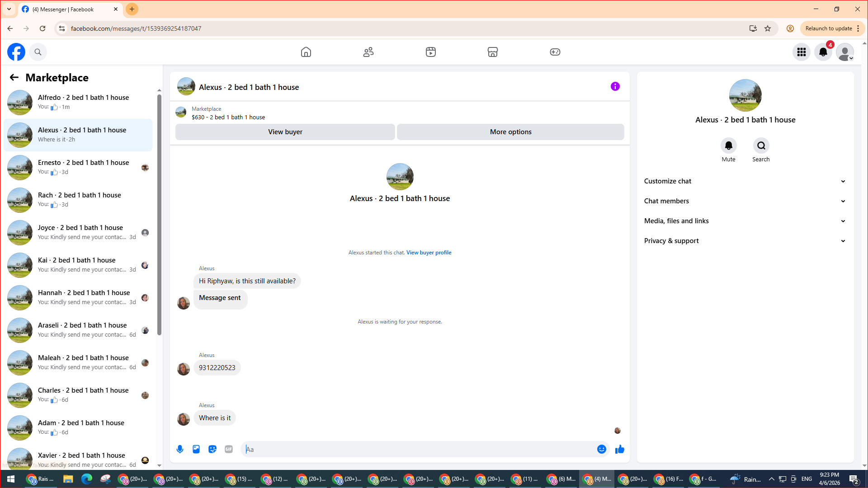Viewport: 868px width, 488px height.
Task: Send a thumbs-up like
Action: tap(620, 449)
